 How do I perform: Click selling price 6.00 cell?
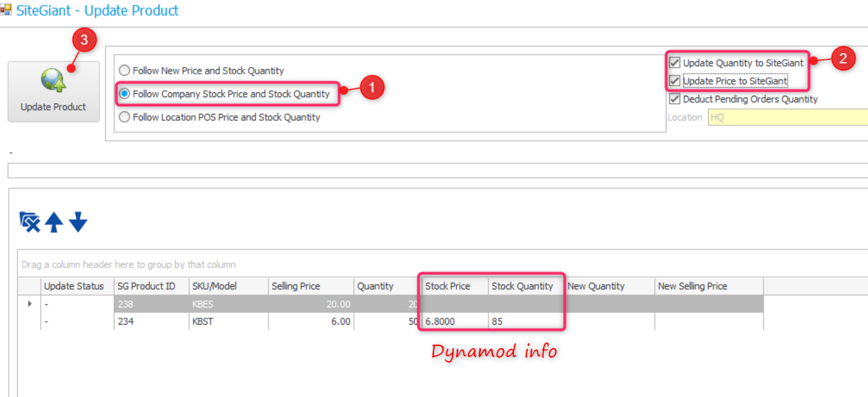click(310, 321)
